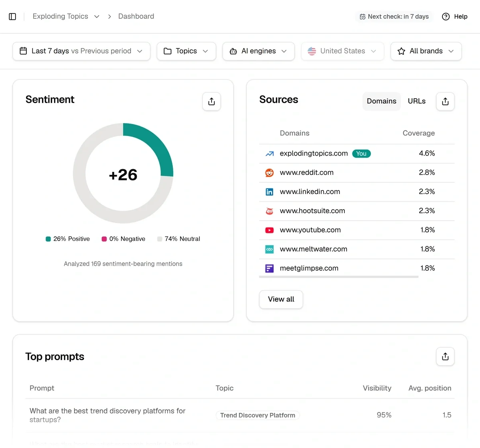Expand the All brands dropdown
This screenshot has height=448, width=480.
(x=426, y=51)
